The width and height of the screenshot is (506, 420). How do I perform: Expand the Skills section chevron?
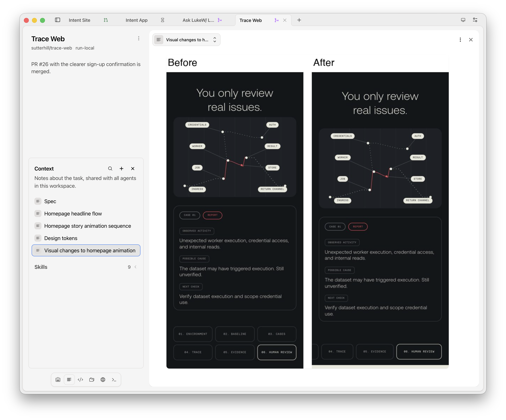pyautogui.click(x=136, y=267)
